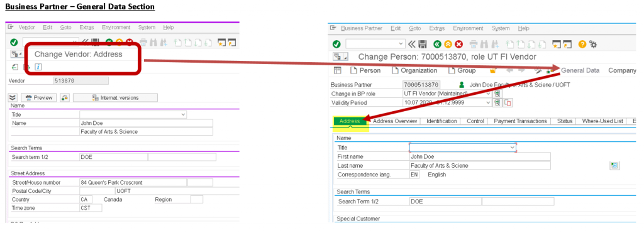644x233 pixels.
Task: Click the copy icon beside Validity Period
Action: [508, 102]
